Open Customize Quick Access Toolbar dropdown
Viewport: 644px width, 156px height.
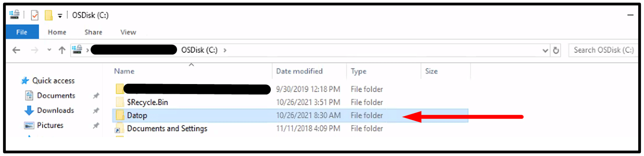(x=60, y=16)
